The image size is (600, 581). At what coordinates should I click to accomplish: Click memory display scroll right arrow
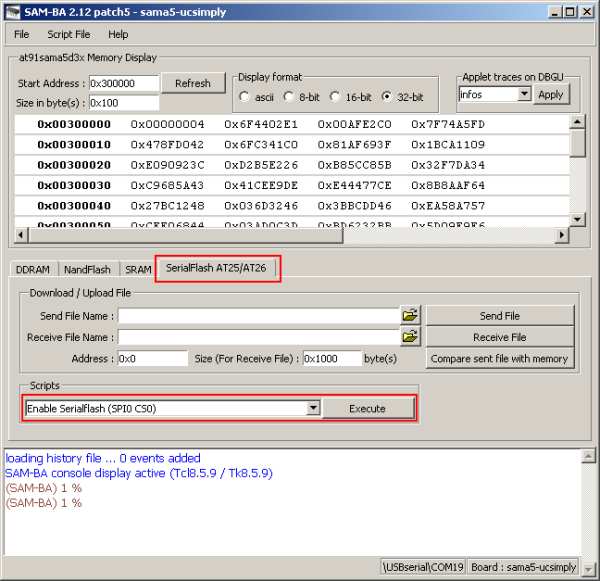click(x=562, y=235)
